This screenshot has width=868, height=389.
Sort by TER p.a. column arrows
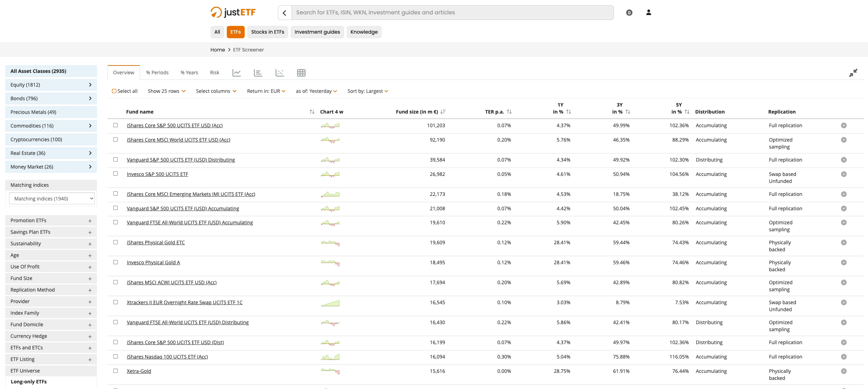pos(509,112)
